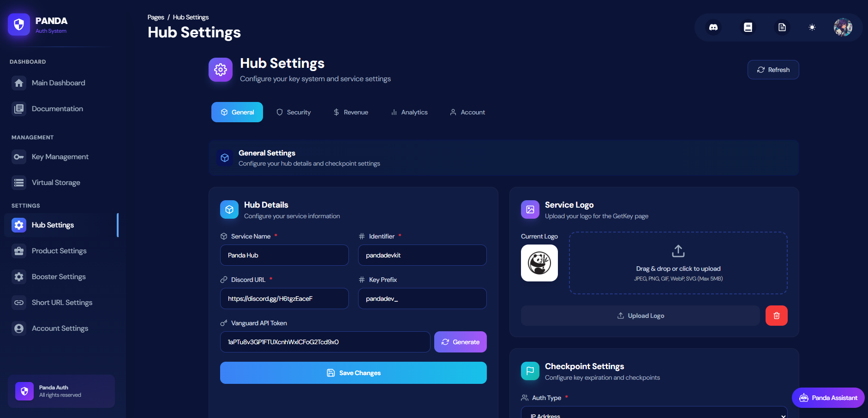868x418 pixels.
Task: Open the profile avatar in top right
Action: pos(843,27)
